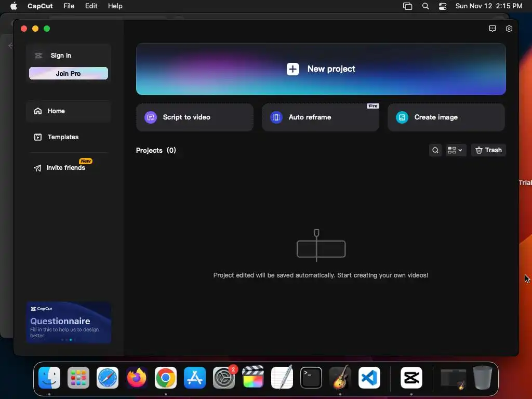This screenshot has width=532, height=399.
Task: Click the Auto reframe blue icon
Action: [276, 117]
